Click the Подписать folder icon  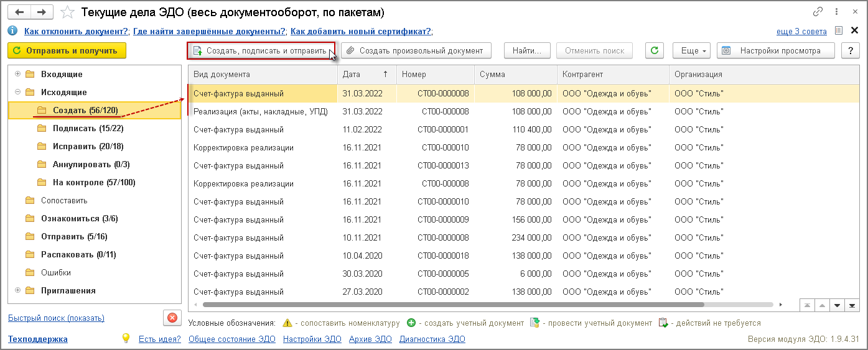(x=42, y=128)
